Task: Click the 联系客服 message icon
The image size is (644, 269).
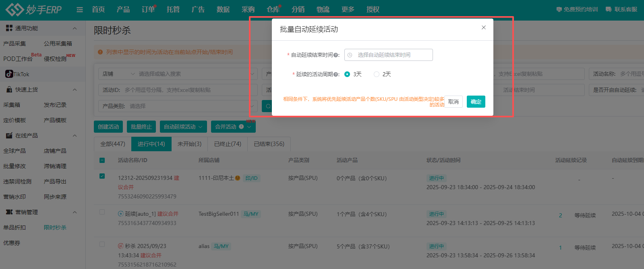Action: (x=609, y=9)
